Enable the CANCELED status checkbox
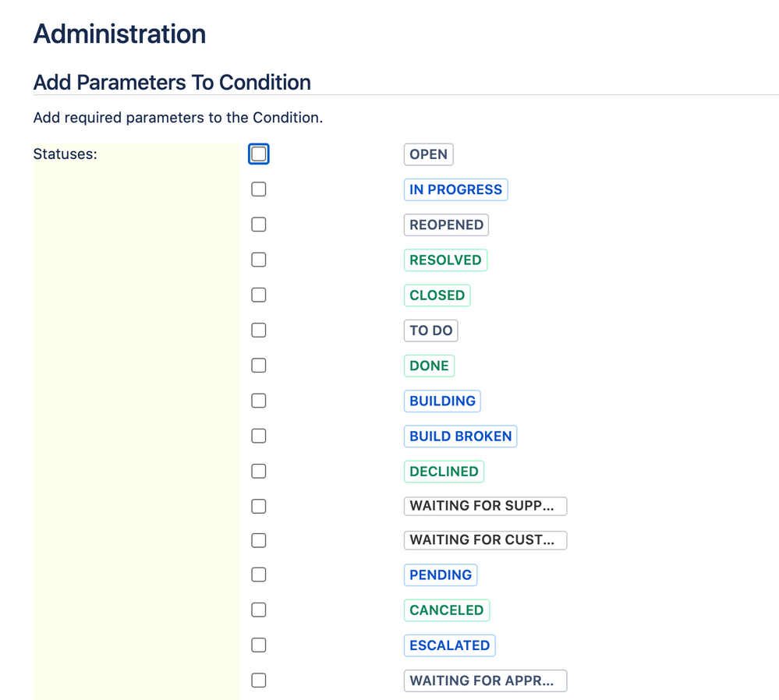 258,610
